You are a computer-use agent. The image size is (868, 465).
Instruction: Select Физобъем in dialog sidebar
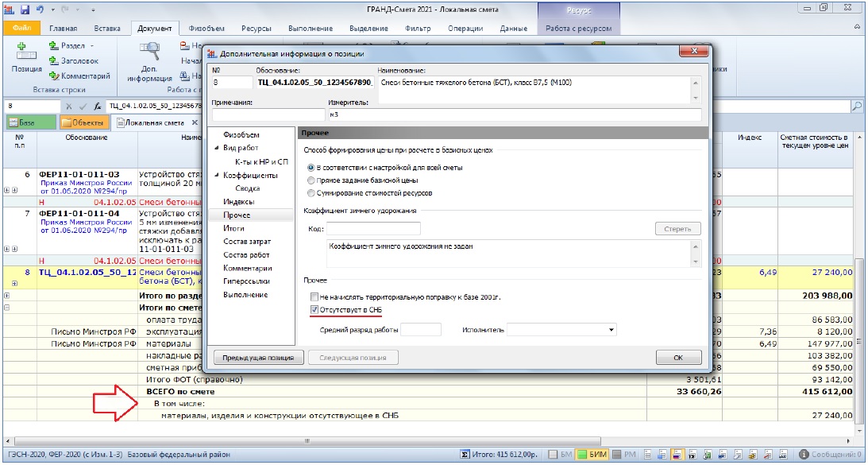click(241, 134)
